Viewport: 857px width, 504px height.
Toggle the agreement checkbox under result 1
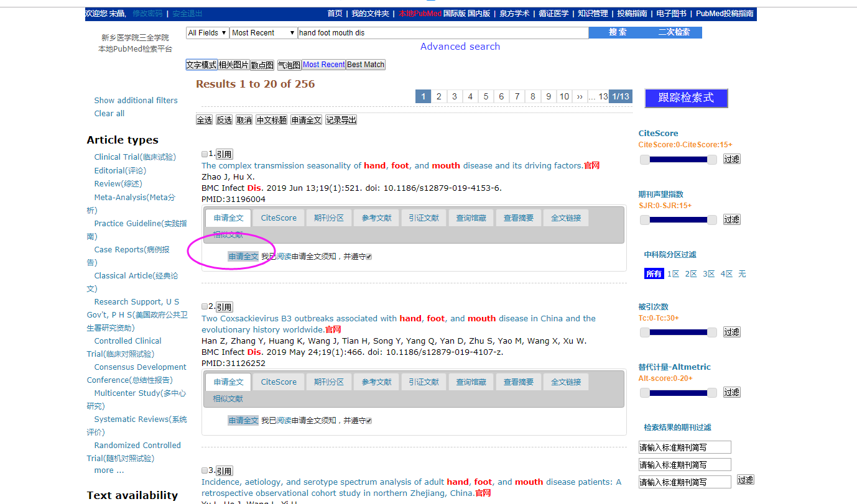click(369, 257)
